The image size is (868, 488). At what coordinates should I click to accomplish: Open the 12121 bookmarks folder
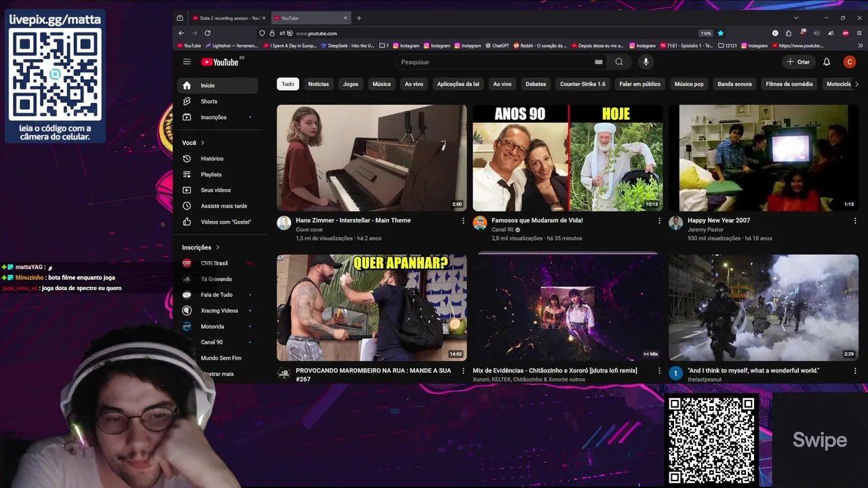click(727, 45)
